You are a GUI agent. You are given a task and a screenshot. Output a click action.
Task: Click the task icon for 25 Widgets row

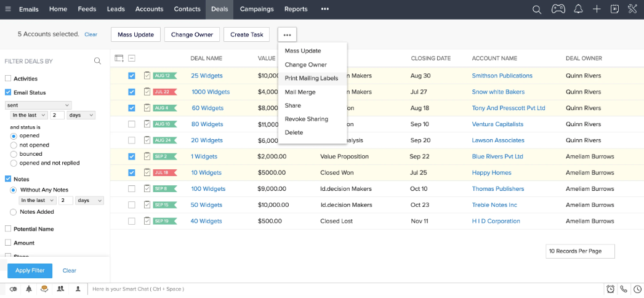[147, 76]
